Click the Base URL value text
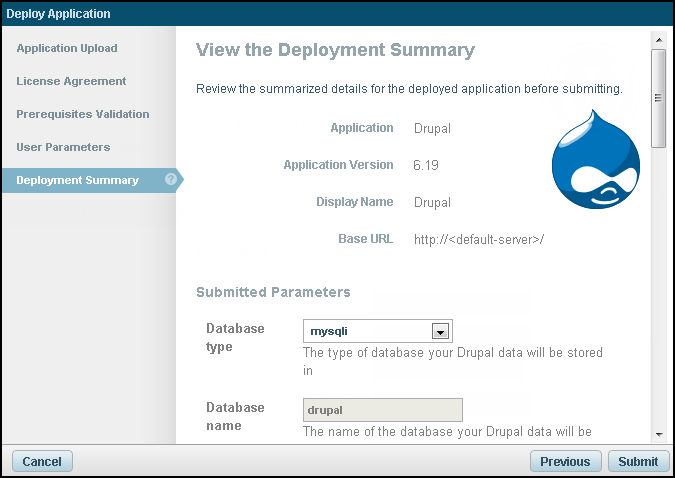The image size is (675, 478). (x=479, y=239)
